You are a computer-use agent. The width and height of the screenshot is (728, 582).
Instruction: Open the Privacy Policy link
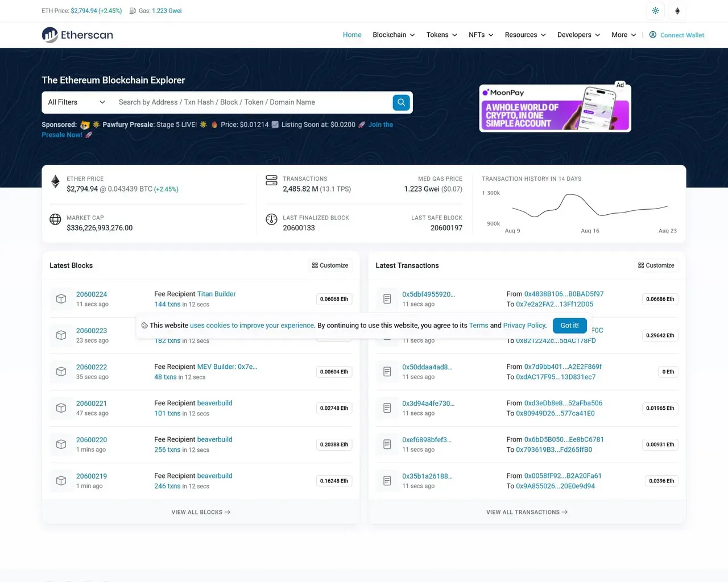tap(524, 326)
